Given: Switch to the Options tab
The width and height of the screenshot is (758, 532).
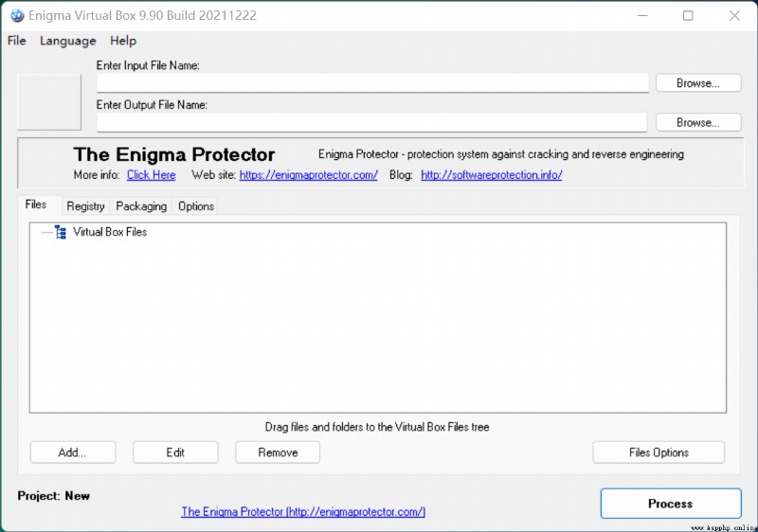Looking at the screenshot, I should 196,206.
